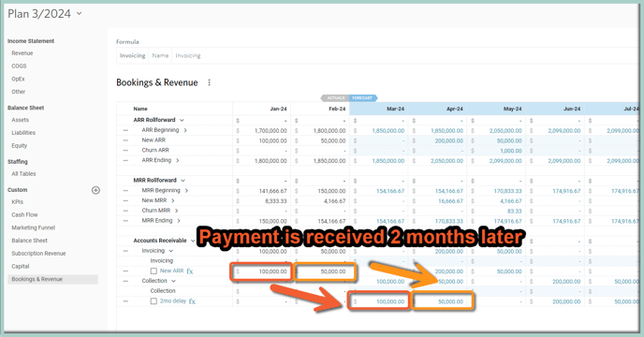Open the Bookings & Revenue three-dot menu

[x=209, y=82]
